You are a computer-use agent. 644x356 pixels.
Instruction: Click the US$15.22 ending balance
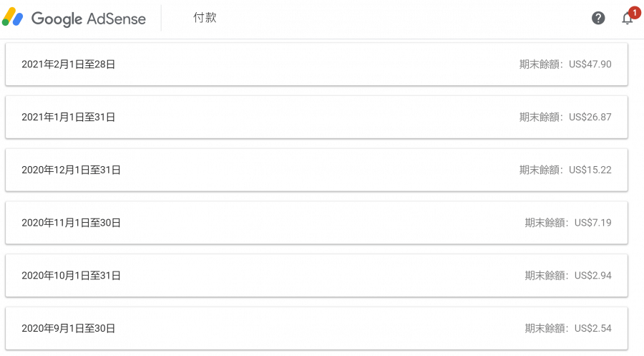click(590, 170)
